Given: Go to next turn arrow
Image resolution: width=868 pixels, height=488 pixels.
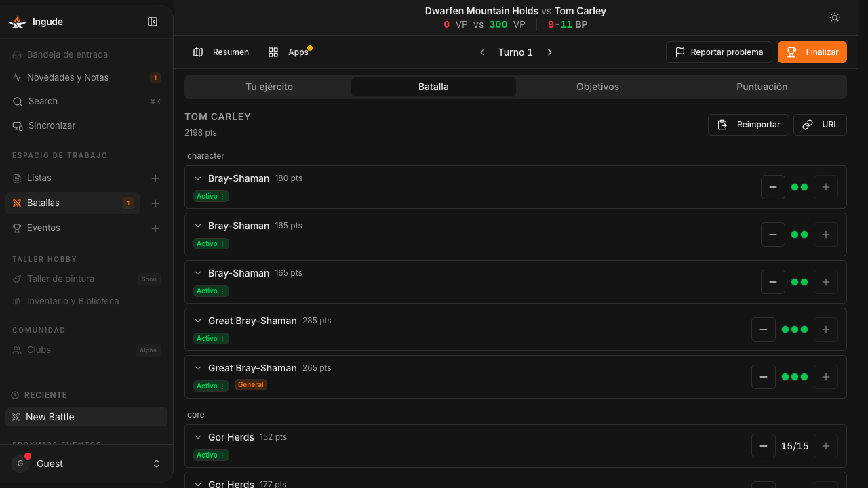Looking at the screenshot, I should click(550, 52).
